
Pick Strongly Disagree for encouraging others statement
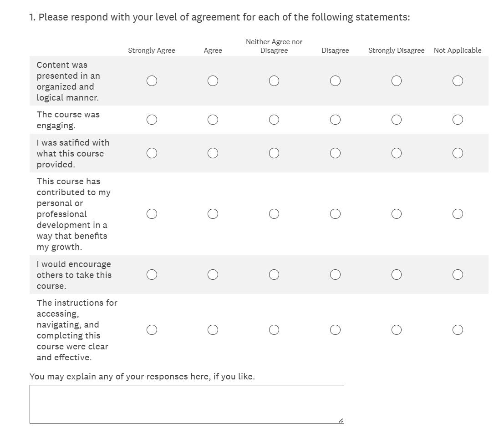click(397, 275)
